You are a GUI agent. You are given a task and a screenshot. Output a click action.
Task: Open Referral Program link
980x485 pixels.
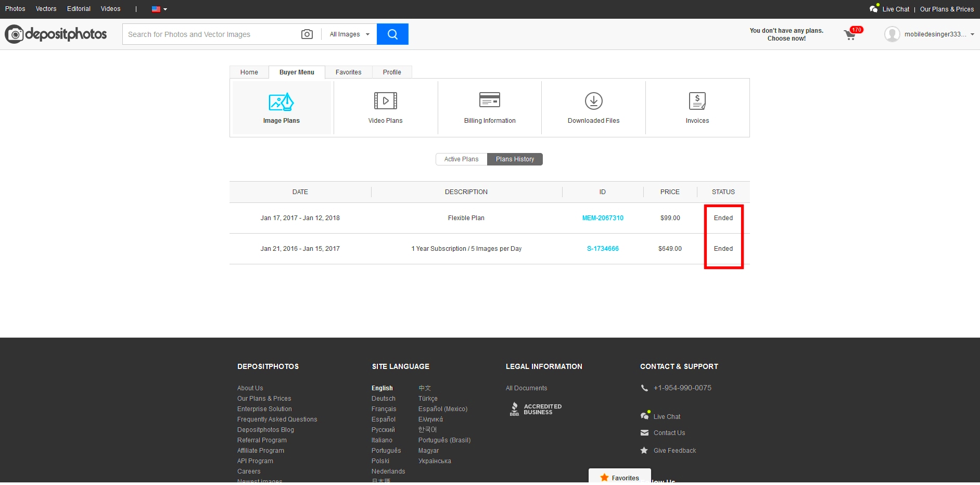[262, 440]
